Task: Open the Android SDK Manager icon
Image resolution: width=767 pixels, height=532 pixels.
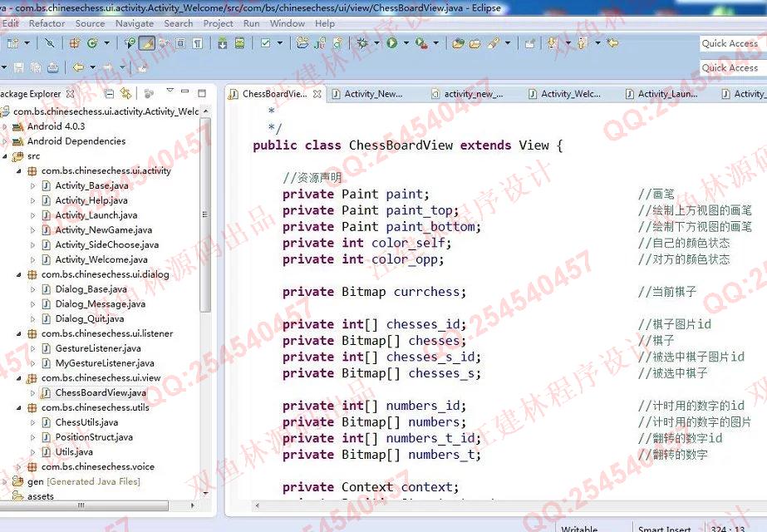Action: pyautogui.click(x=222, y=43)
